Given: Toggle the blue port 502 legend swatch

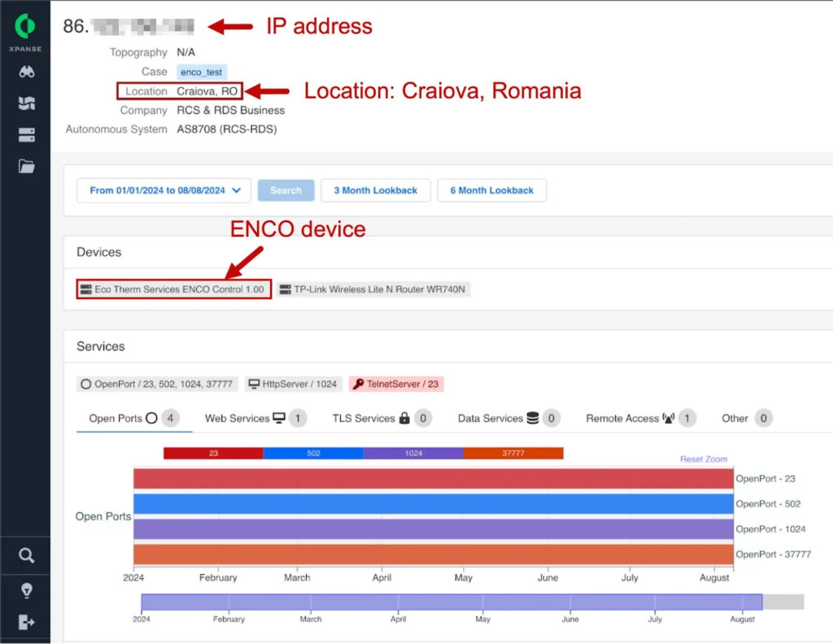Looking at the screenshot, I should tap(313, 453).
